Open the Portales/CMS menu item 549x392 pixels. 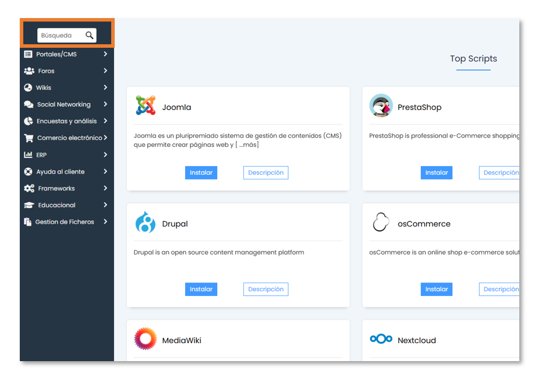pyautogui.click(x=67, y=54)
